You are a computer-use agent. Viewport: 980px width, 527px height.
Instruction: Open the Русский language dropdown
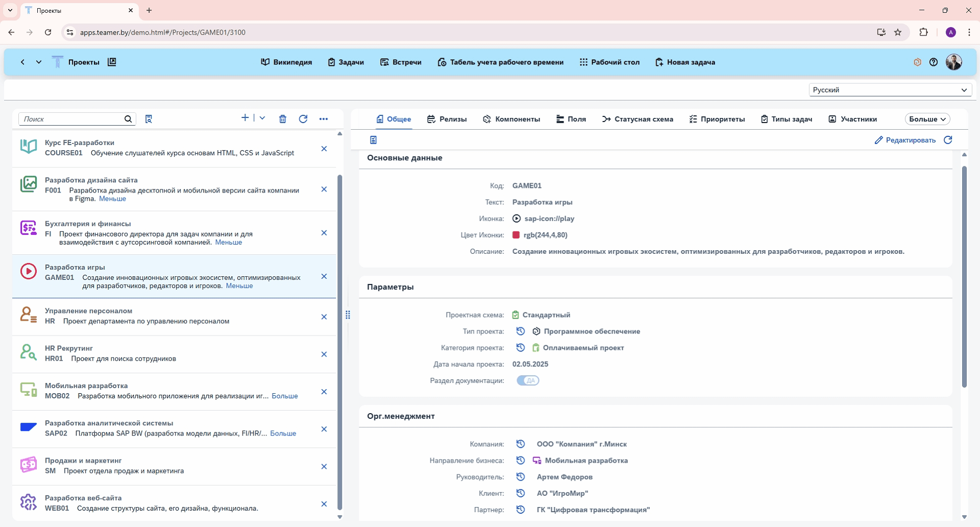(890, 90)
